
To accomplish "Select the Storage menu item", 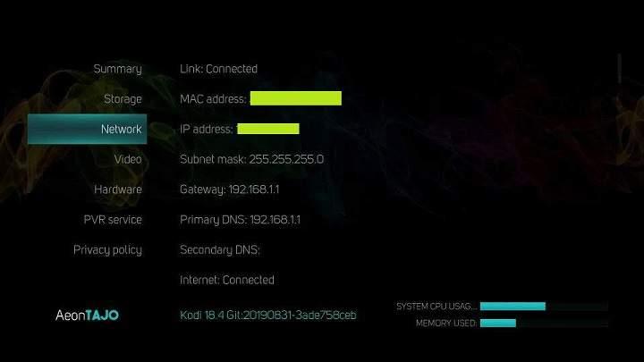I will [x=123, y=99].
